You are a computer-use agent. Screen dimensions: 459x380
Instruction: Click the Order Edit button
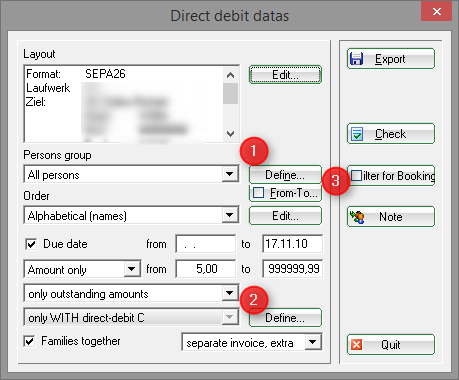tap(285, 216)
